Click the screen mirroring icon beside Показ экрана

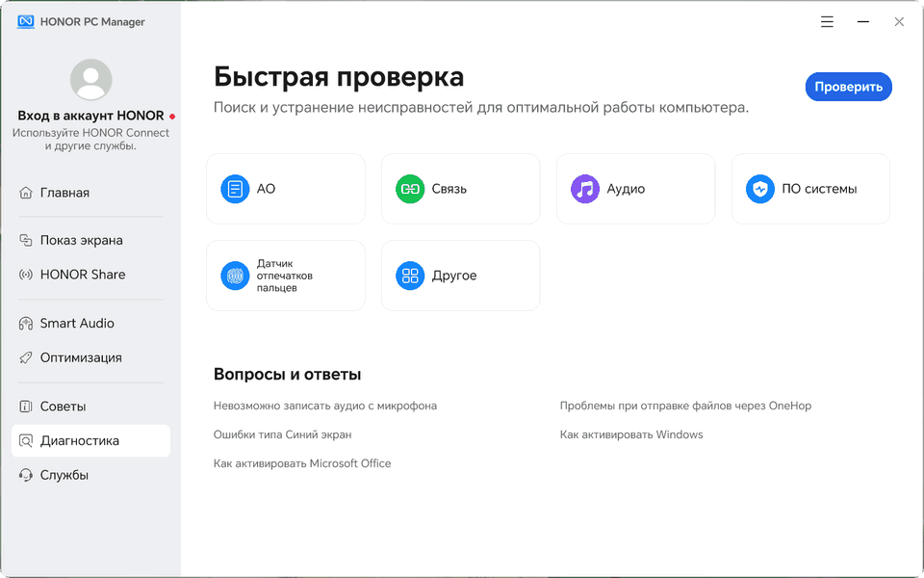25,240
